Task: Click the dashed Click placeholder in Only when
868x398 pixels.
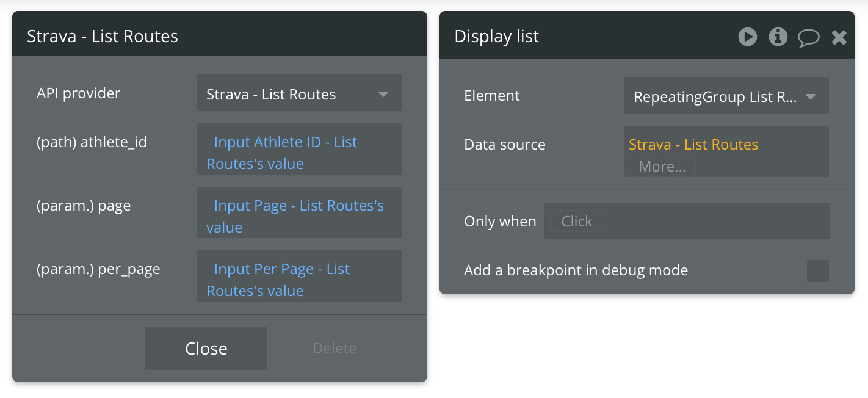Action: (x=576, y=221)
